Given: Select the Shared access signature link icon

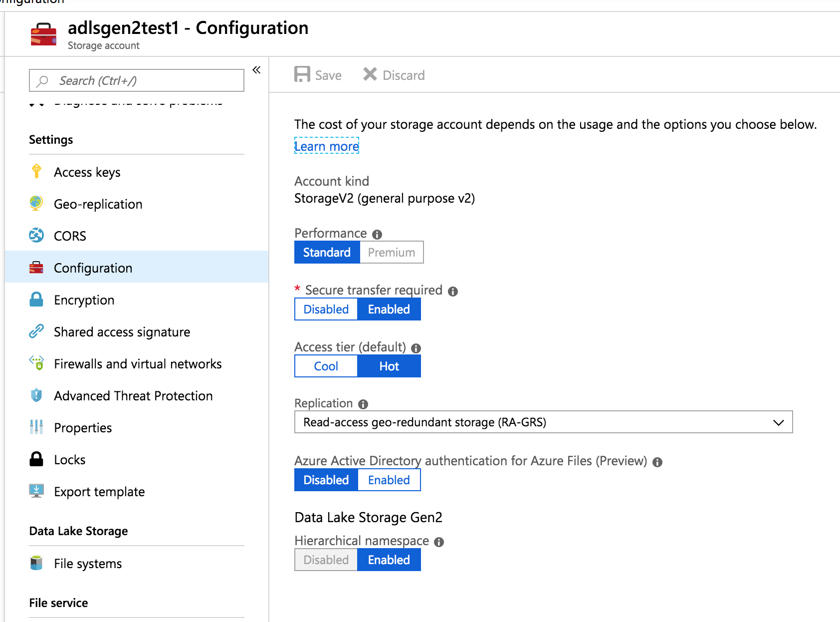Looking at the screenshot, I should coord(36,331).
